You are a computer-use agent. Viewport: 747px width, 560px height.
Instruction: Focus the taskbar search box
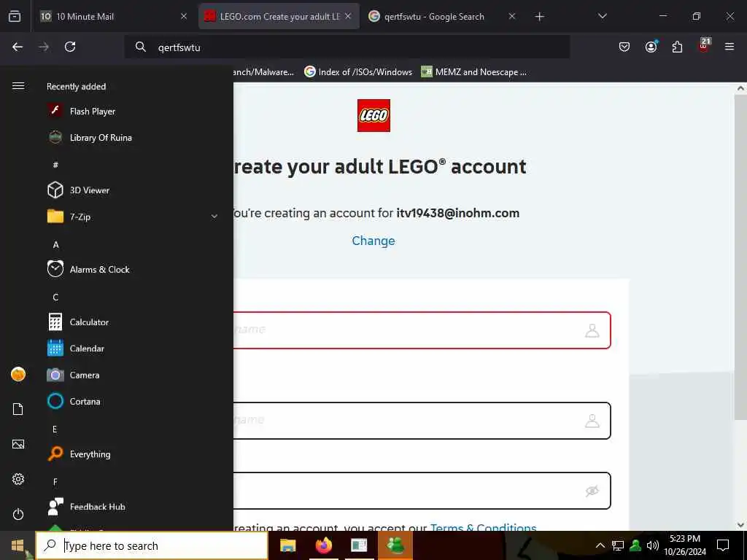152,545
